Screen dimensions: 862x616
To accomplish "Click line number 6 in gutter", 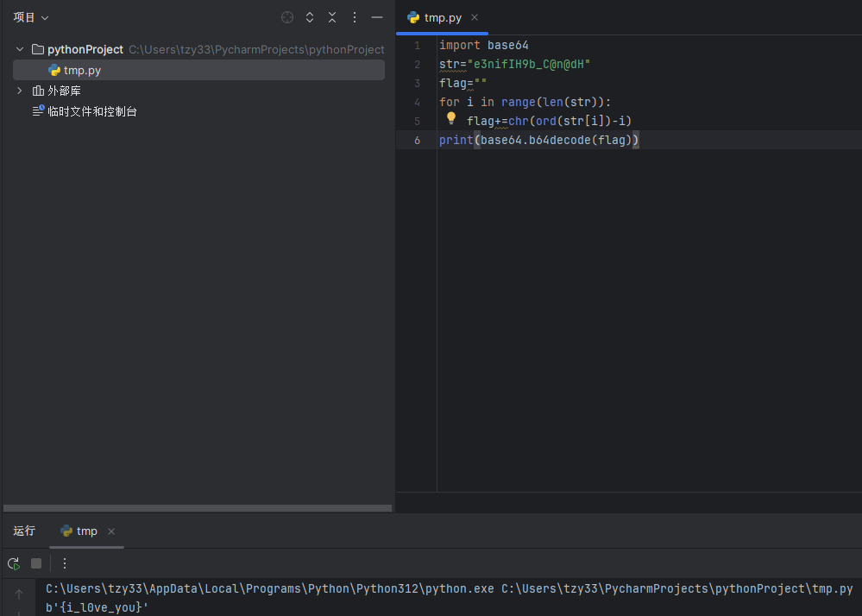I will (418, 140).
